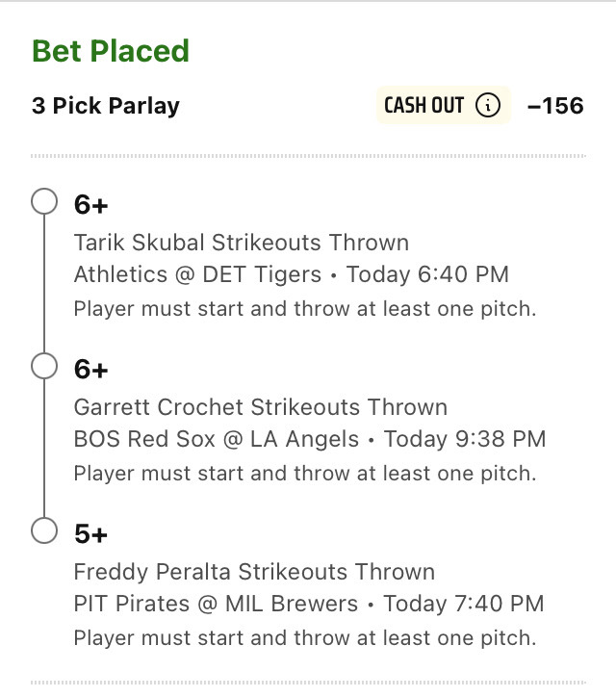Open Tarik Skubal Strikeouts Thrown pick
This screenshot has height=697, width=616.
pos(242,243)
